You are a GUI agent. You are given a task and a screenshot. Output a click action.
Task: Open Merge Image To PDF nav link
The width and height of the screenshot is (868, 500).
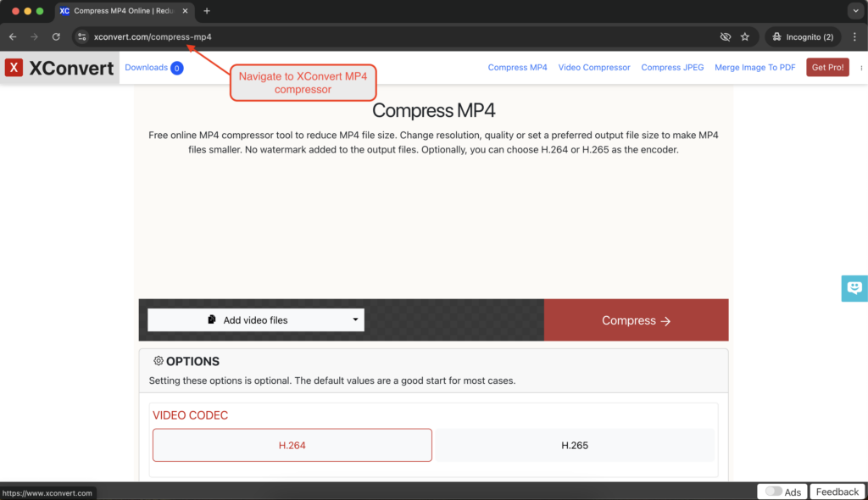pyautogui.click(x=754, y=67)
